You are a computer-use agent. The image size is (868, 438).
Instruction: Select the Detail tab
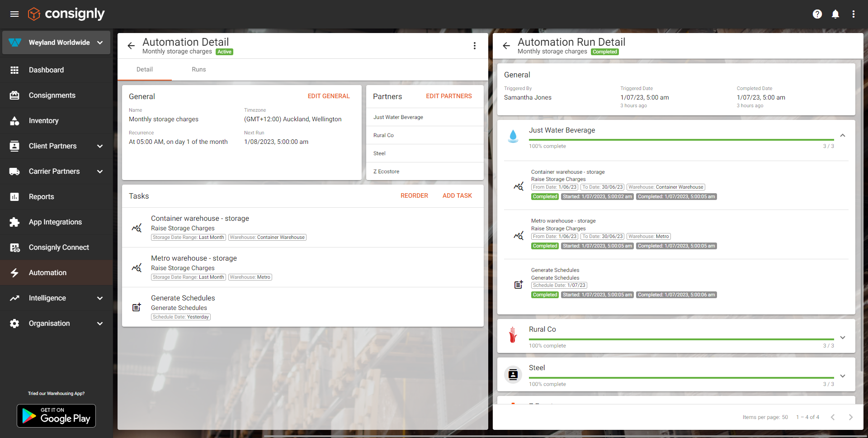click(x=144, y=70)
